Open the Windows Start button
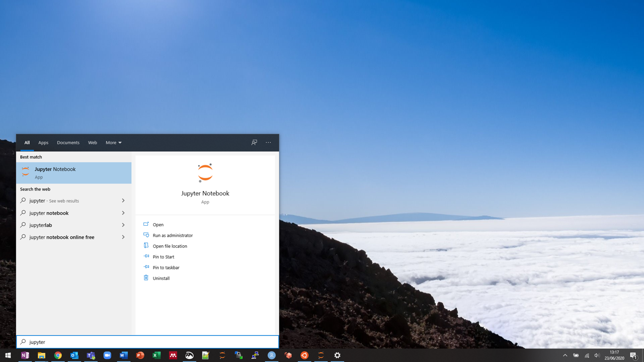Image resolution: width=644 pixels, height=362 pixels. (x=8, y=355)
